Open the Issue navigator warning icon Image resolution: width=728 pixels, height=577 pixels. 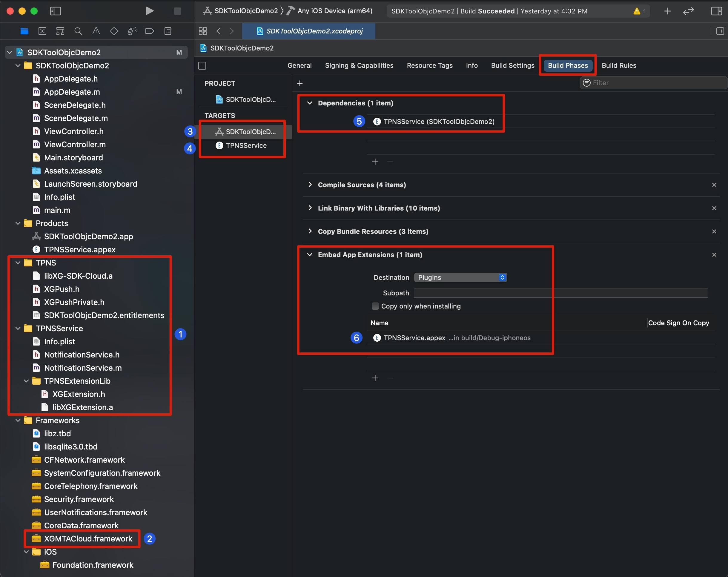tap(96, 31)
